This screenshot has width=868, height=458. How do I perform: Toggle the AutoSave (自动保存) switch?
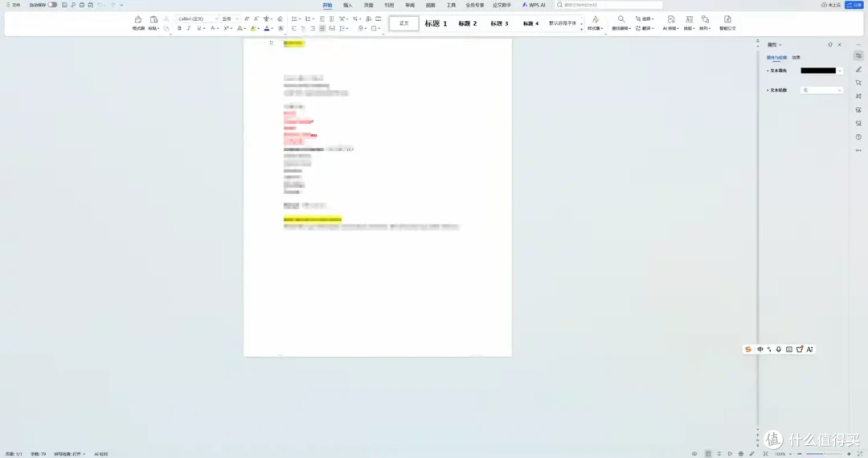(52, 5)
